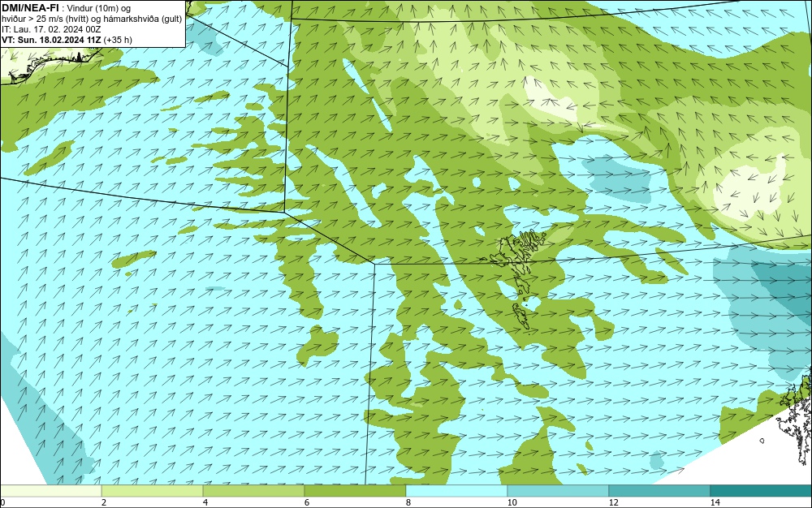
Task: Click the 12–14 m/s teal legend swatch
Action: tap(659, 491)
